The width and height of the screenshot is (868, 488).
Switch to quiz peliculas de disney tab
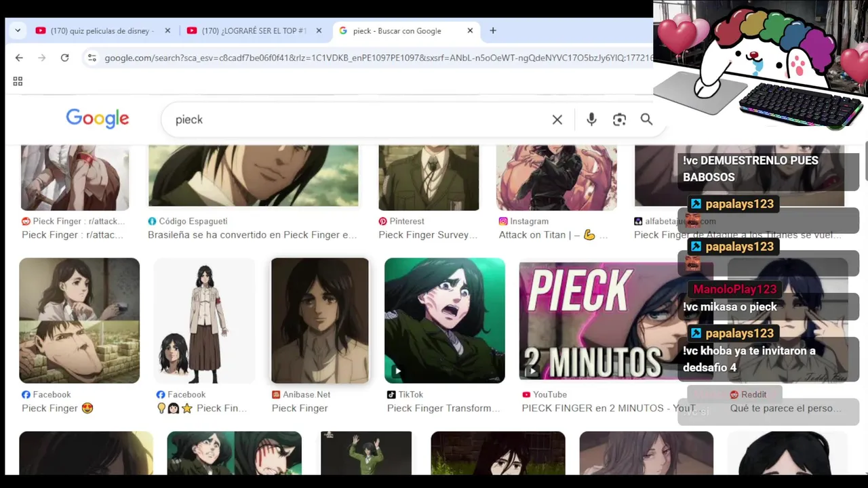tap(102, 30)
